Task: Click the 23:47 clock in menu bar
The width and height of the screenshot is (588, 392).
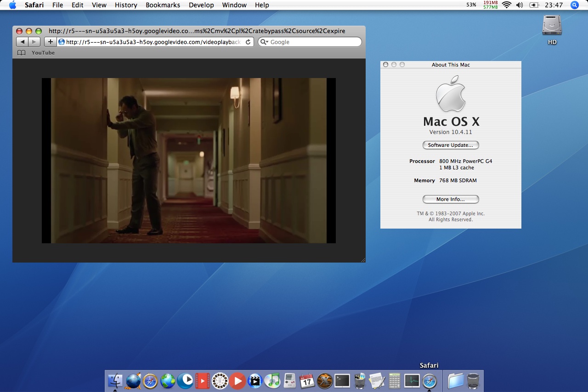Action: click(554, 5)
